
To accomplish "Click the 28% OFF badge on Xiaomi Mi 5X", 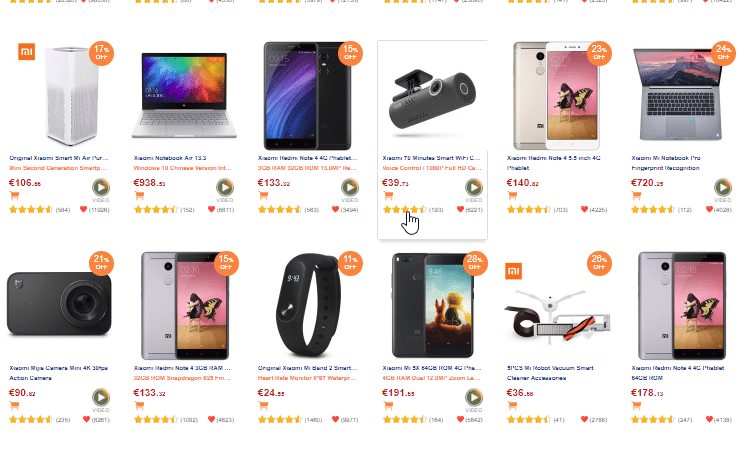I will pyautogui.click(x=474, y=264).
